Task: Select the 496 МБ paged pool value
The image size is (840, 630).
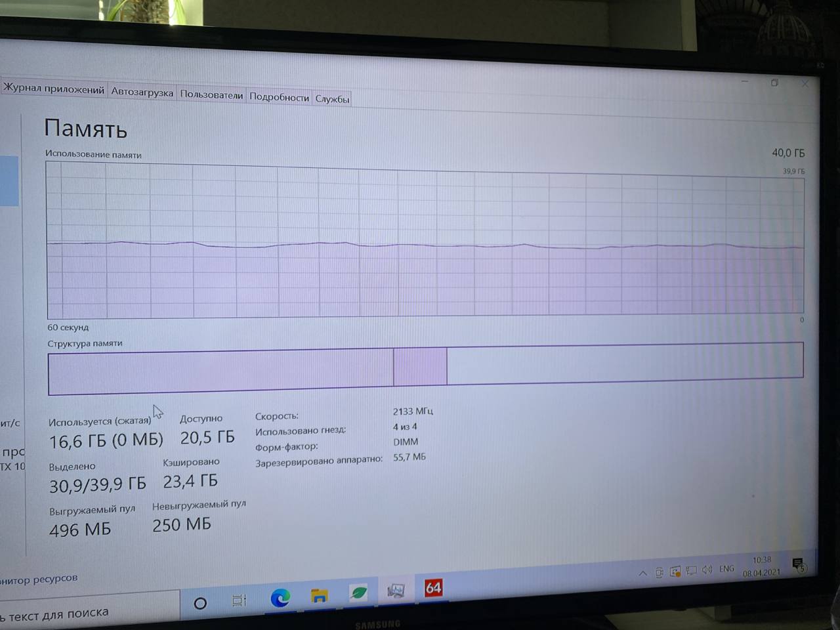Action: (80, 530)
